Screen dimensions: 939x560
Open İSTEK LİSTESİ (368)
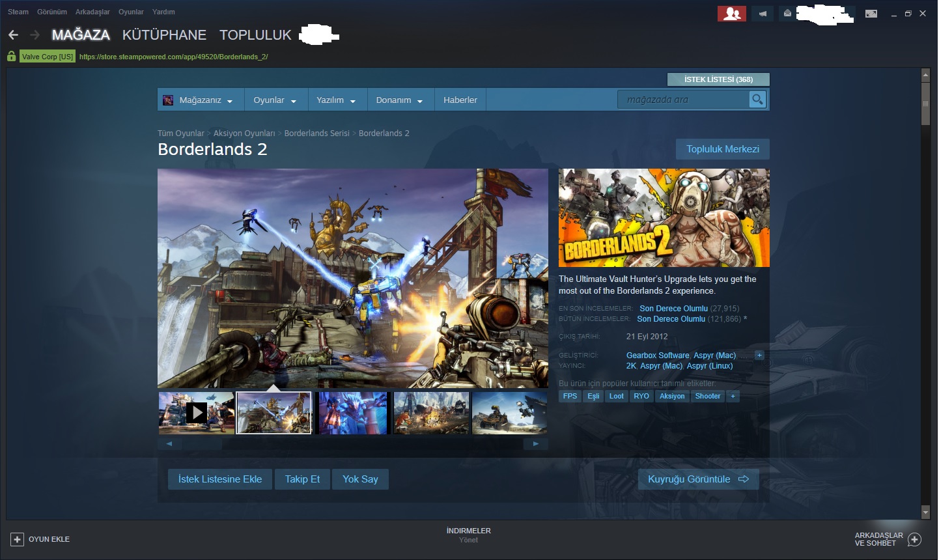coord(718,79)
